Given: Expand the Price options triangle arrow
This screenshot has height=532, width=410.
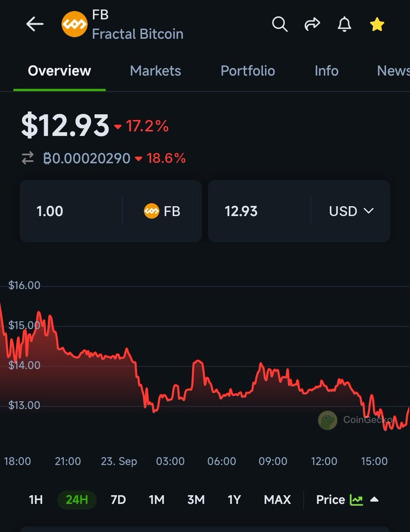Looking at the screenshot, I should 374,500.
